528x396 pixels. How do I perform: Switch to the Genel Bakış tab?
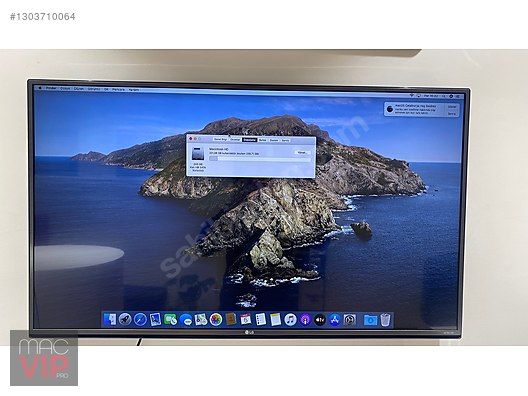click(x=221, y=139)
